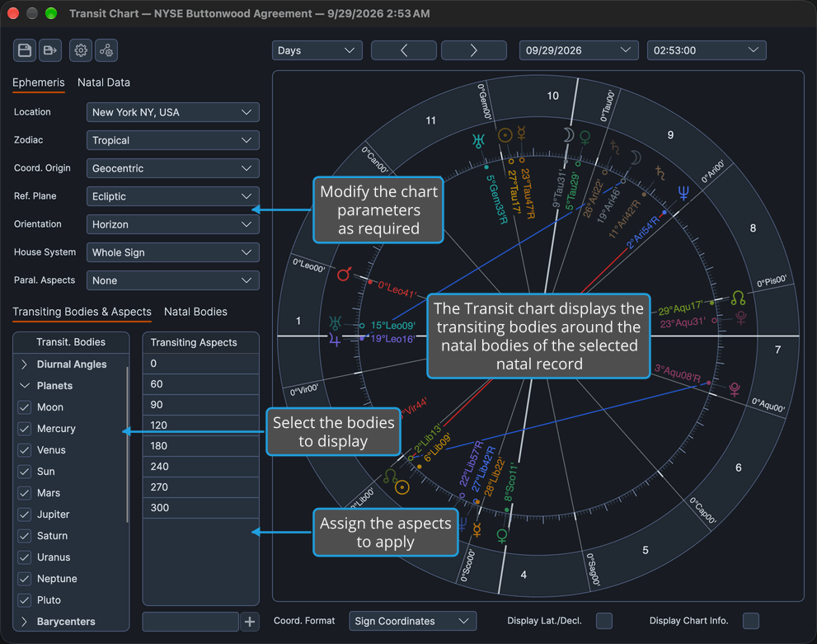817x644 pixels.
Task: Click the new aspect input field
Action: click(x=190, y=622)
